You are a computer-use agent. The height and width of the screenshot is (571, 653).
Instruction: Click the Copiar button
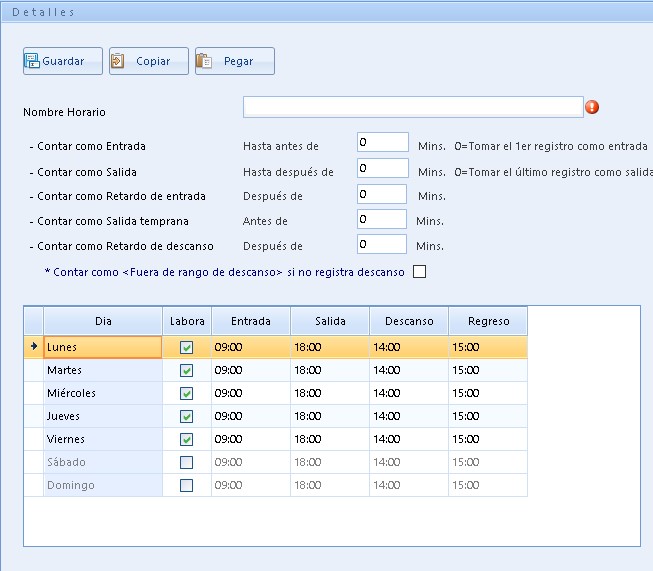149,61
